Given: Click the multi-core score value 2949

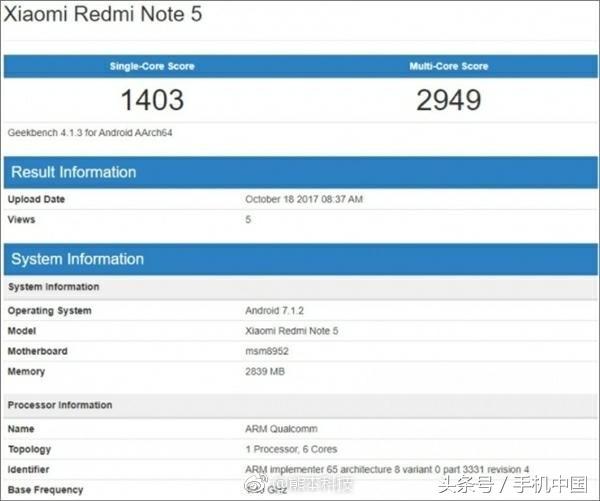Looking at the screenshot, I should (x=449, y=100).
